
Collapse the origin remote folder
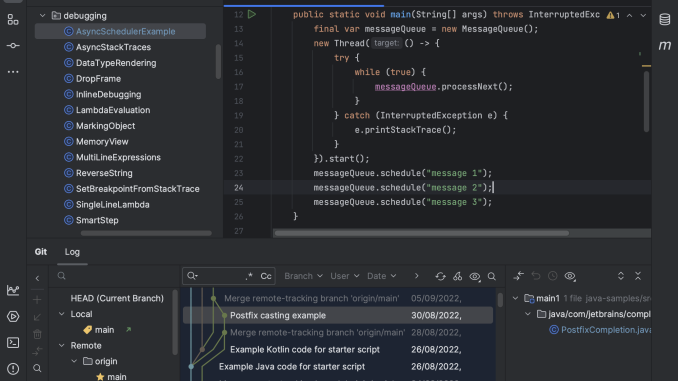point(74,361)
